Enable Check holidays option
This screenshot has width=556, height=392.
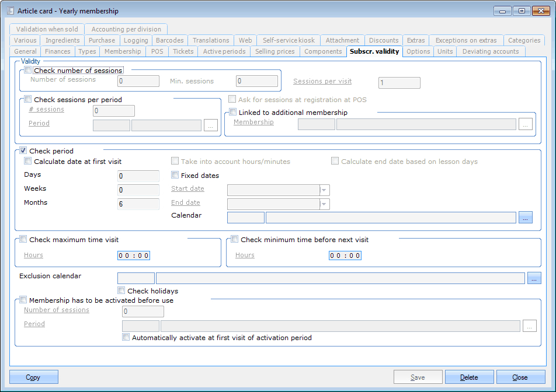point(121,290)
